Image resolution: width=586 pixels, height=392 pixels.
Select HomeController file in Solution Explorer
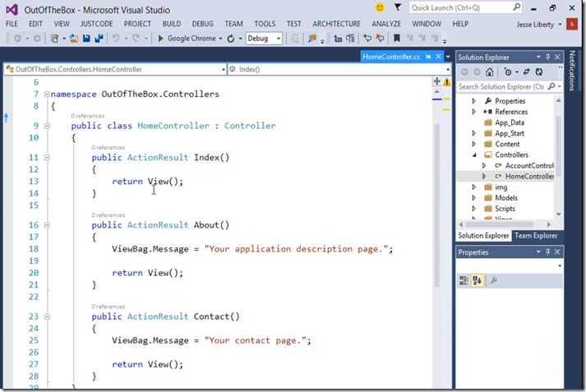point(529,177)
